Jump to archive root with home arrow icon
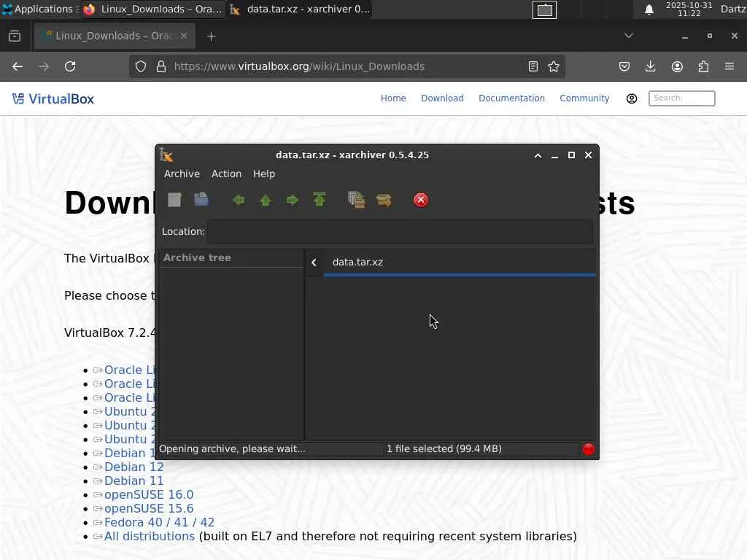The width and height of the screenshot is (747, 560). click(320, 200)
